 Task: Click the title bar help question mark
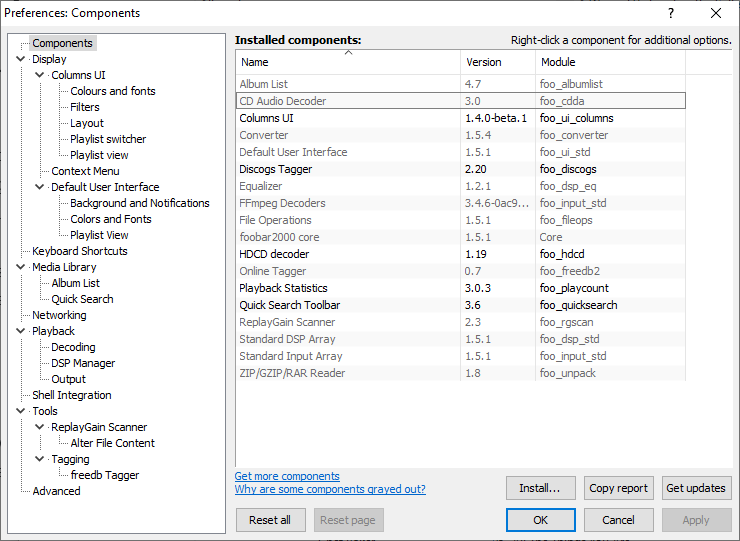pos(671,13)
